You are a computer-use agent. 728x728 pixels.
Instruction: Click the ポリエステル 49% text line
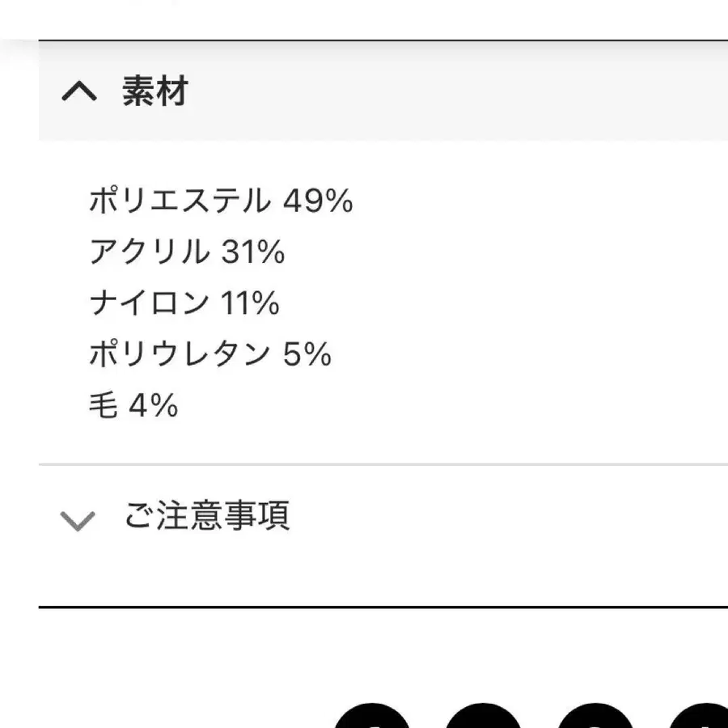pyautogui.click(x=222, y=201)
